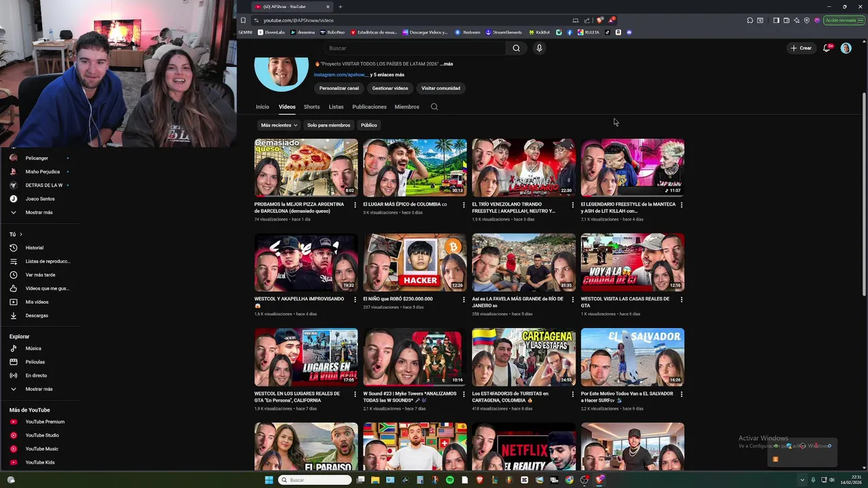Image resolution: width=868 pixels, height=488 pixels.
Task: Open Ver más tarde in sidebar
Action: tap(41, 274)
